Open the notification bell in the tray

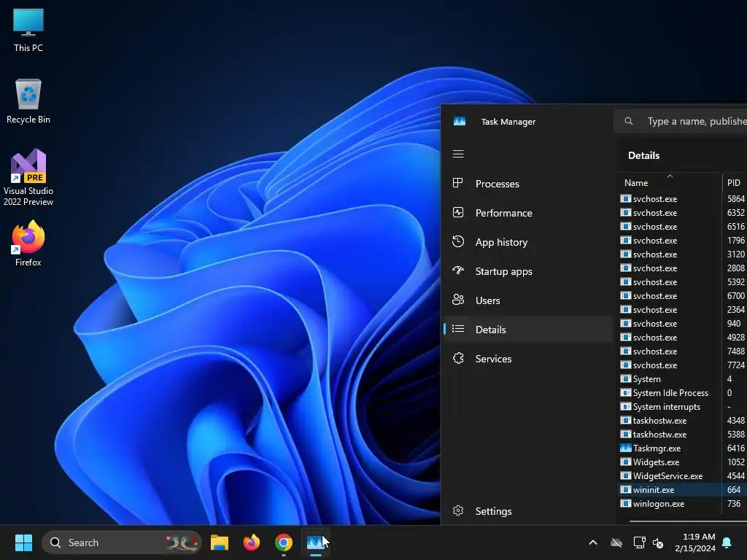tap(727, 542)
